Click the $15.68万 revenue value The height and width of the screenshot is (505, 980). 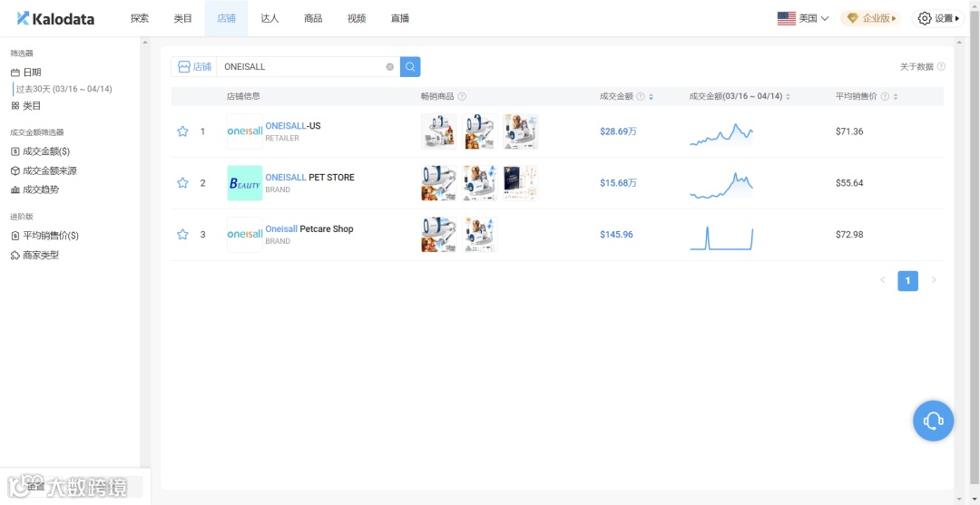618,183
